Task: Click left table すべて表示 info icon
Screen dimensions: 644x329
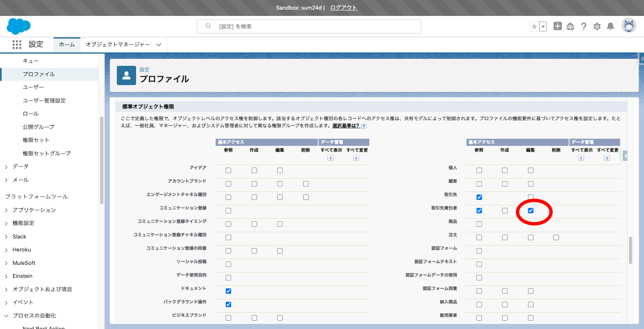Action: point(330,158)
